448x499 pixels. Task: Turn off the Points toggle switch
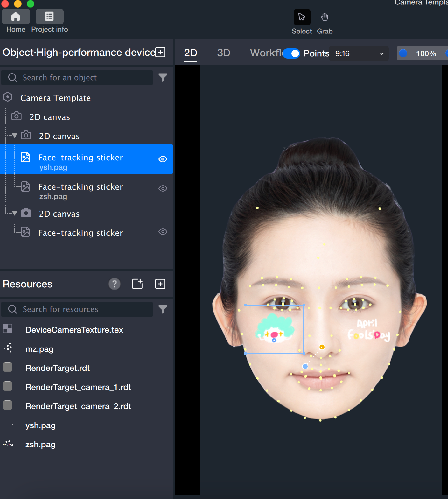pos(291,53)
